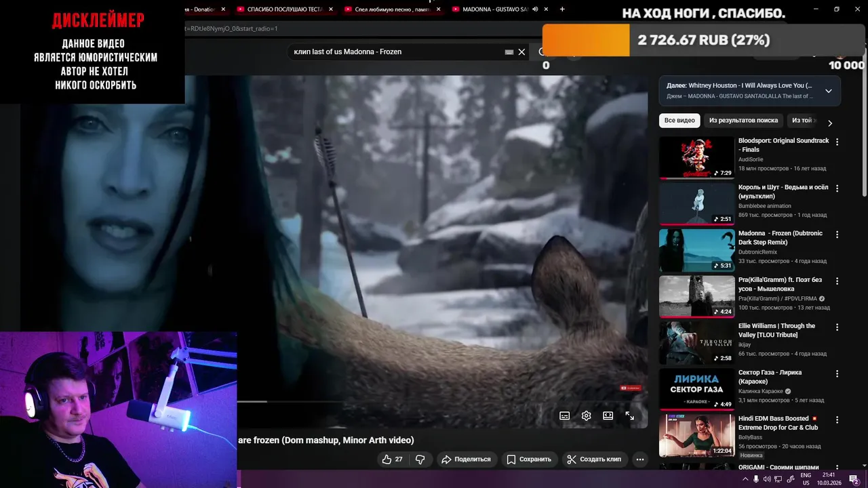Mute the MADONNA - GUSTAVO tab audio
Viewport: 868px width, 488px height.
[535, 9]
